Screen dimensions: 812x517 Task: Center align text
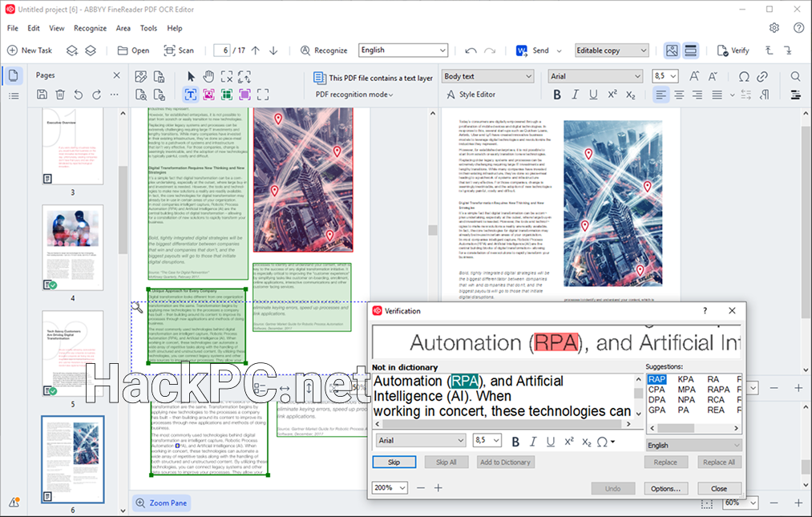679,95
